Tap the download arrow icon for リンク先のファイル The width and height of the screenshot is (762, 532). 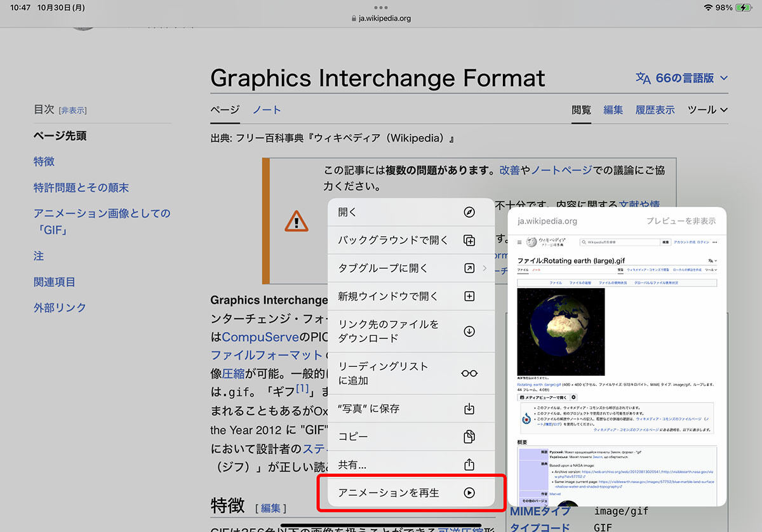(x=469, y=331)
